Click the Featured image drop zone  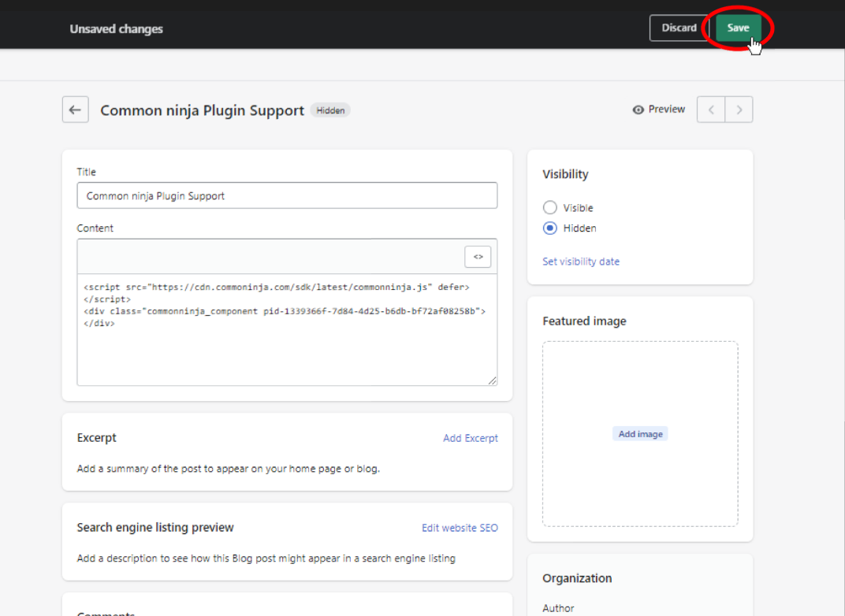[640, 433]
